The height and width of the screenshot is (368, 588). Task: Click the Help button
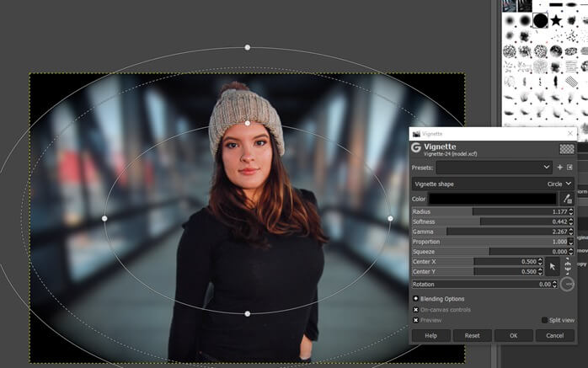tap(430, 335)
